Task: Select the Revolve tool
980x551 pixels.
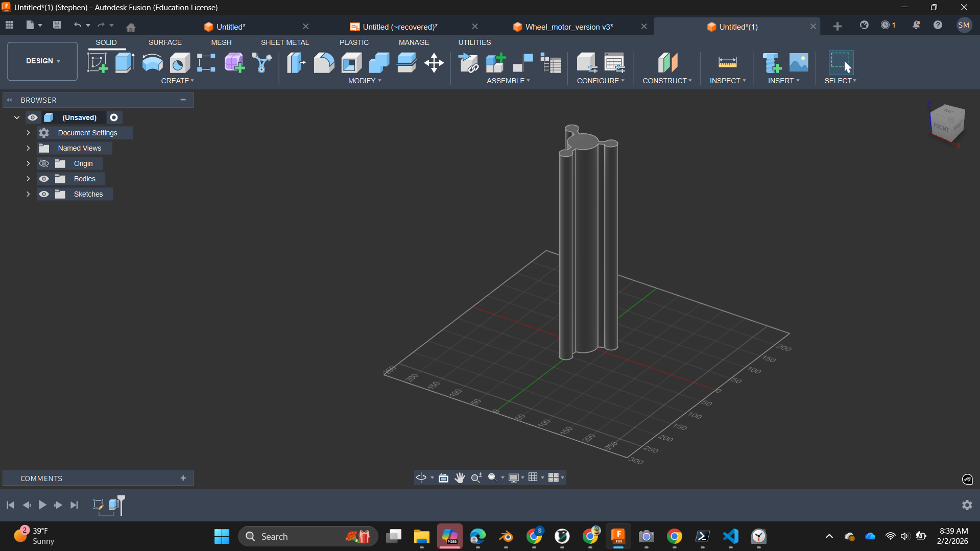Action: coord(152,63)
